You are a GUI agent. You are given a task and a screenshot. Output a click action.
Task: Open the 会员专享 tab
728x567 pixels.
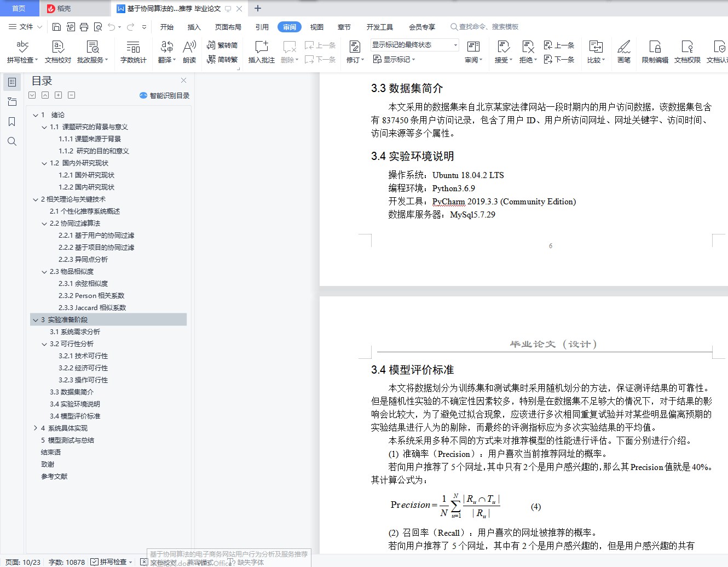pos(422,27)
